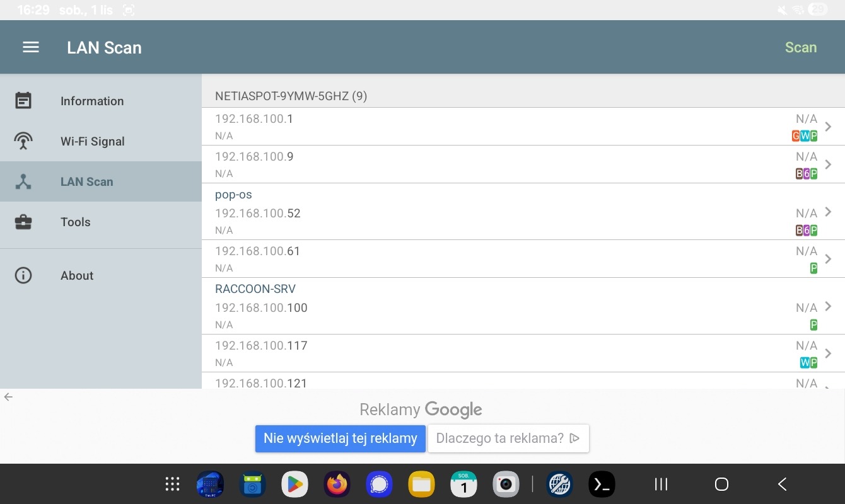Open Google Play Store from taskbar
845x504 pixels.
tap(294, 484)
